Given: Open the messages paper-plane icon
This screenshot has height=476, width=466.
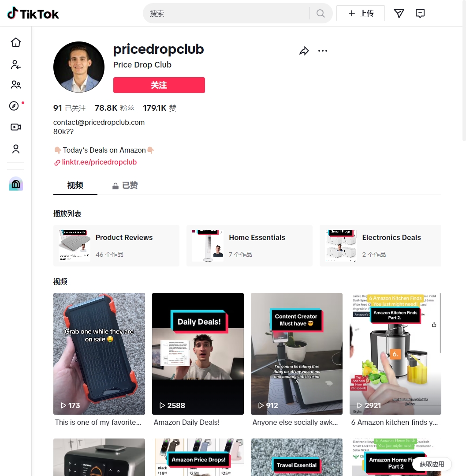Looking at the screenshot, I should click(399, 13).
